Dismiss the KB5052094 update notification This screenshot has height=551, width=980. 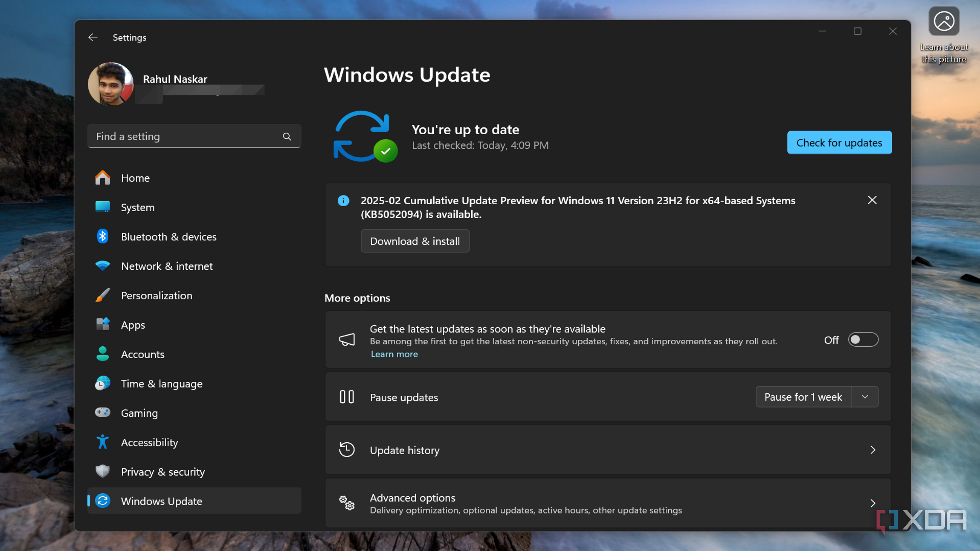point(872,200)
